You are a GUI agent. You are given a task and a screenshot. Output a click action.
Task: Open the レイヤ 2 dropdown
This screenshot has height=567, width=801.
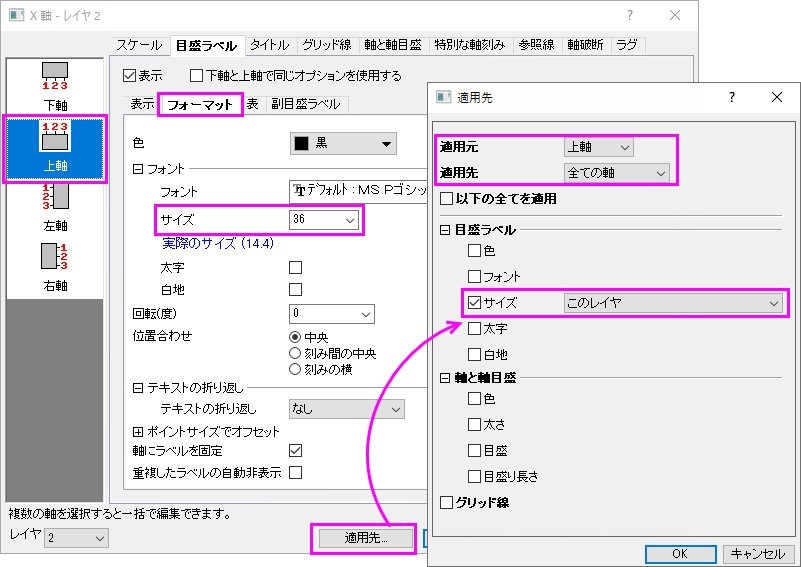coord(77,538)
